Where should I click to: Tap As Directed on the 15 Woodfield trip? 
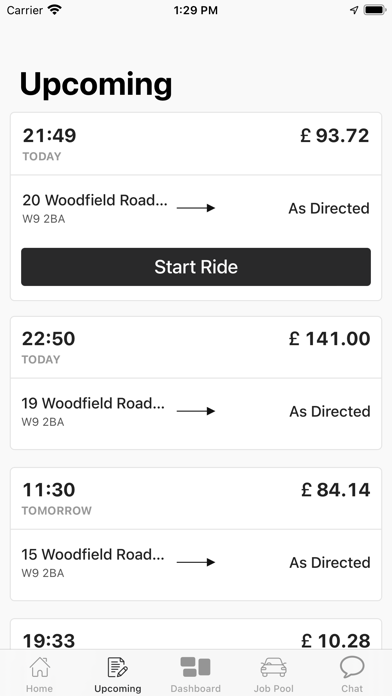(330, 563)
